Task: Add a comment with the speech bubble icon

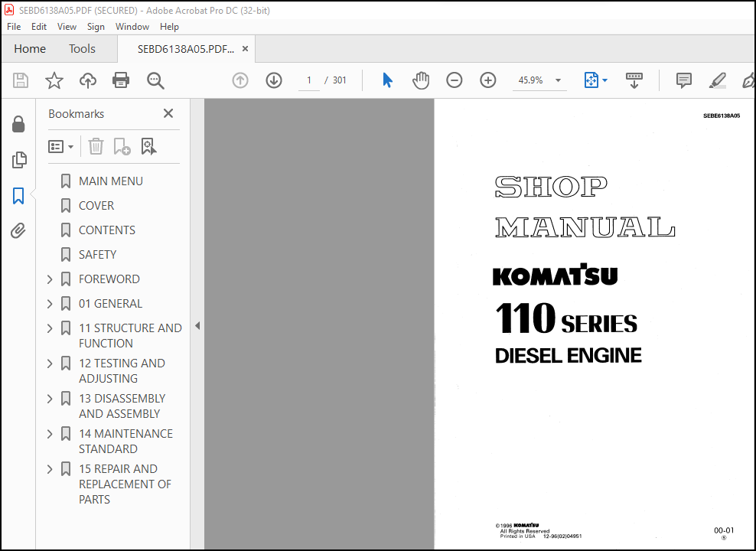Action: coord(683,80)
